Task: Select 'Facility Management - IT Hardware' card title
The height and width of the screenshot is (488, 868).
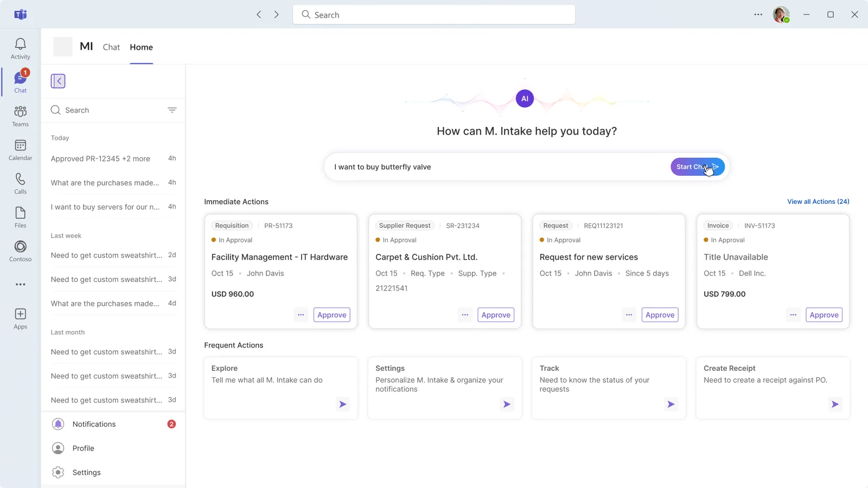Action: (x=279, y=257)
